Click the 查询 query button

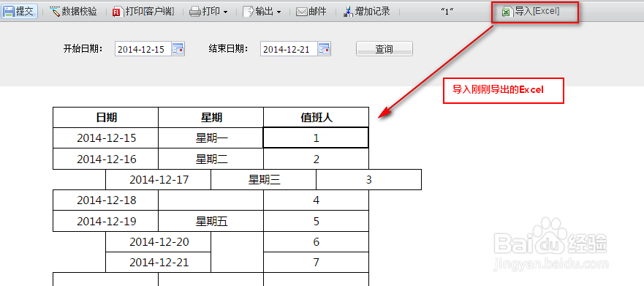coord(384,49)
